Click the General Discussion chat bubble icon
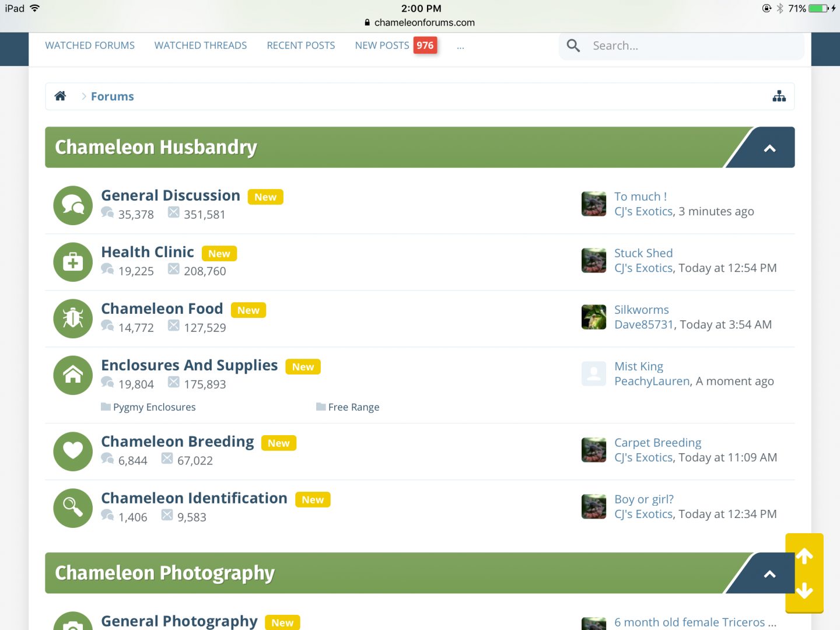This screenshot has width=840, height=630. point(73,205)
